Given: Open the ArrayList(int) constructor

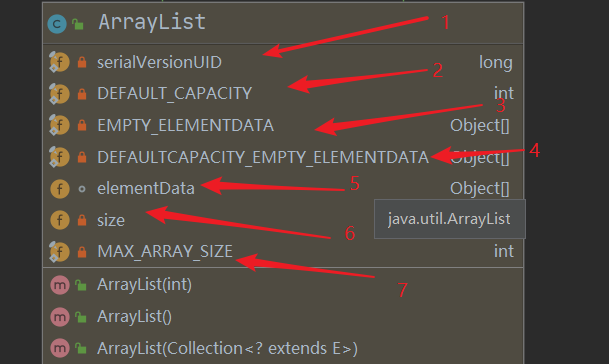Looking at the screenshot, I should coord(144,285).
